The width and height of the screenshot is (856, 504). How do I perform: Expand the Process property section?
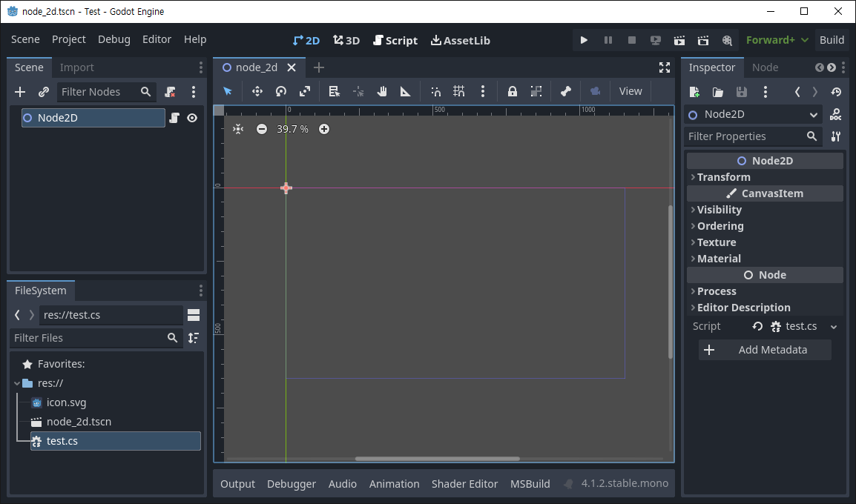[x=765, y=292]
